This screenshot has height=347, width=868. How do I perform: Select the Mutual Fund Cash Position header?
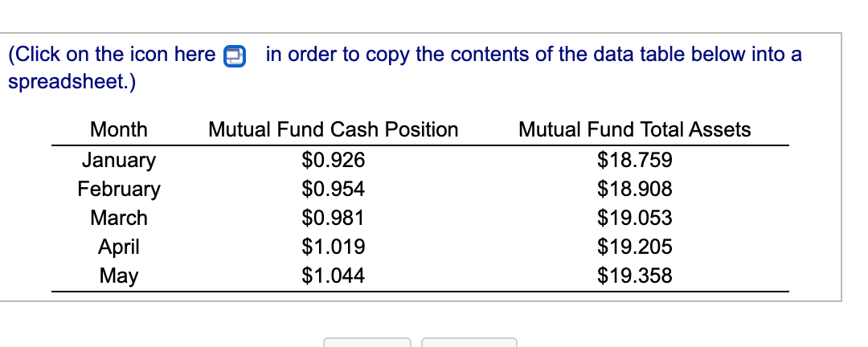tap(334, 129)
